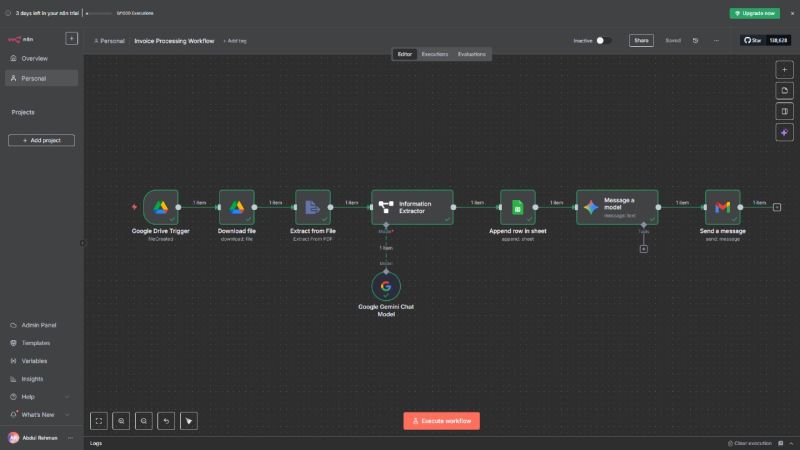800x450 pixels.
Task: Zoom in on the canvas
Action: click(x=121, y=421)
